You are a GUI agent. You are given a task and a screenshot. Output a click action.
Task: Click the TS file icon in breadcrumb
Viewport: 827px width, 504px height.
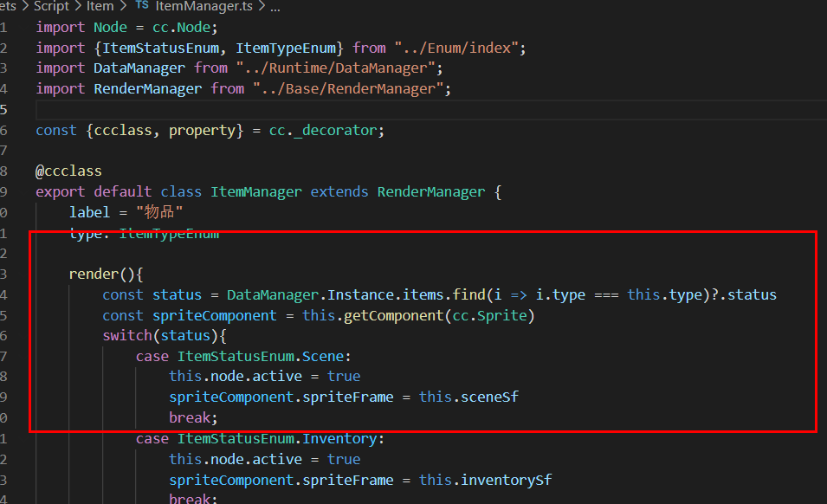[142, 4]
